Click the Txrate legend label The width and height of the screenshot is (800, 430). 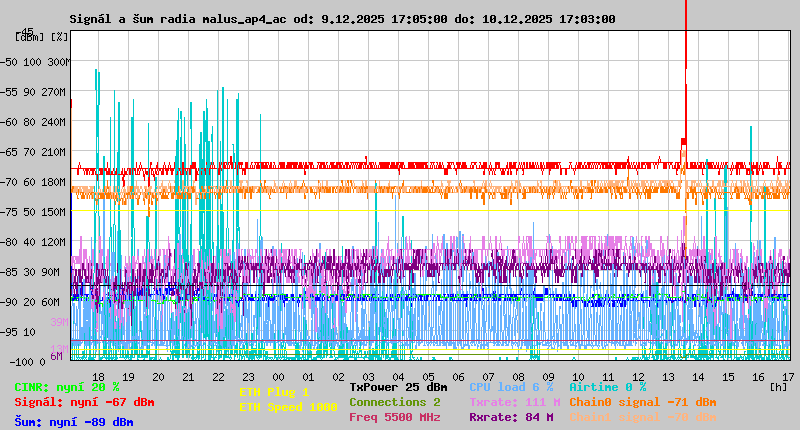click(x=514, y=402)
